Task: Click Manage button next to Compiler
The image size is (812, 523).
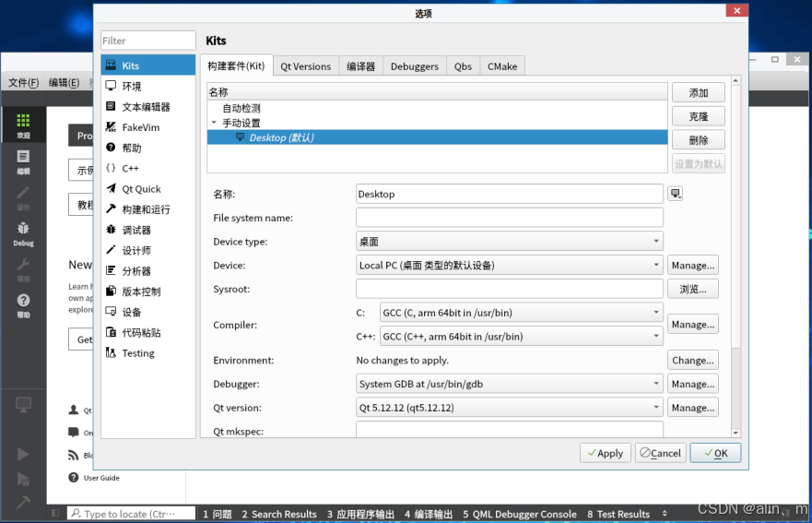Action: click(x=693, y=324)
